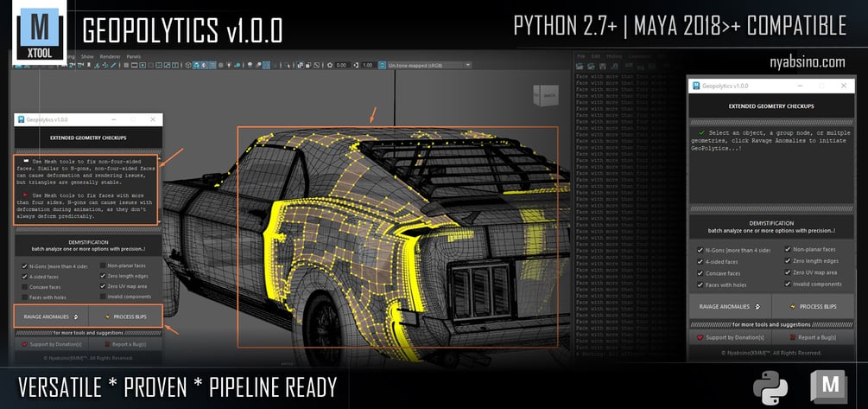This screenshot has width=868, height=409.
Task: Uncheck Zero UV map area in right window
Action: (788, 272)
